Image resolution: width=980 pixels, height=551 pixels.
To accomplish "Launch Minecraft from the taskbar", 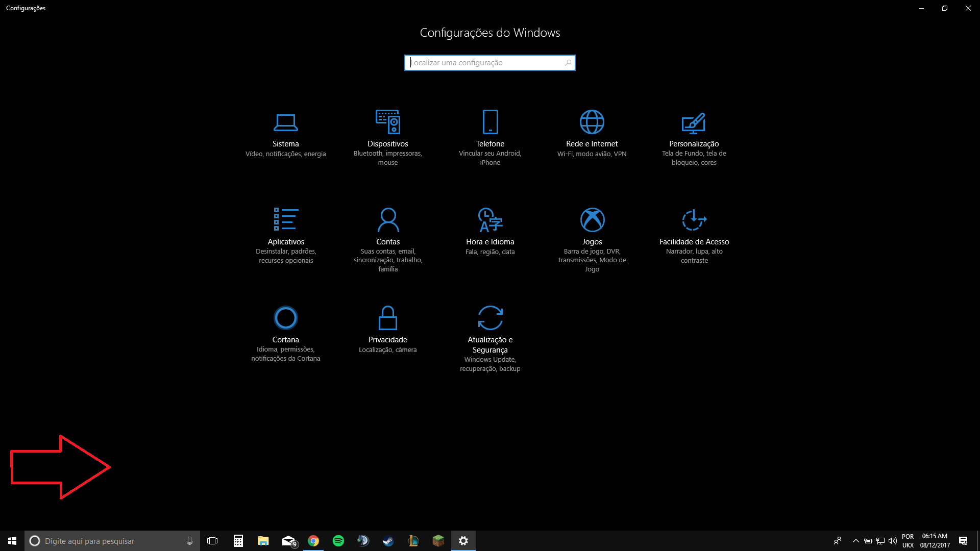I will [438, 541].
